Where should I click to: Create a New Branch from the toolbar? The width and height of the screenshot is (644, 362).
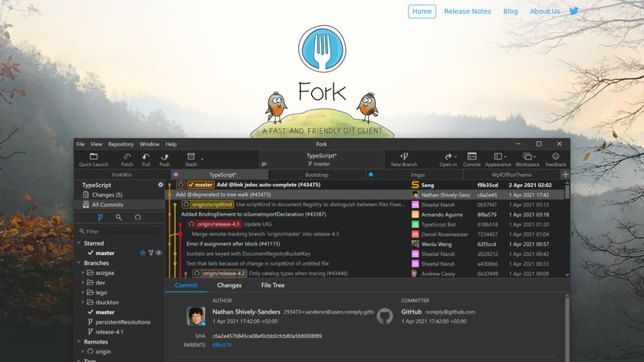(x=404, y=160)
